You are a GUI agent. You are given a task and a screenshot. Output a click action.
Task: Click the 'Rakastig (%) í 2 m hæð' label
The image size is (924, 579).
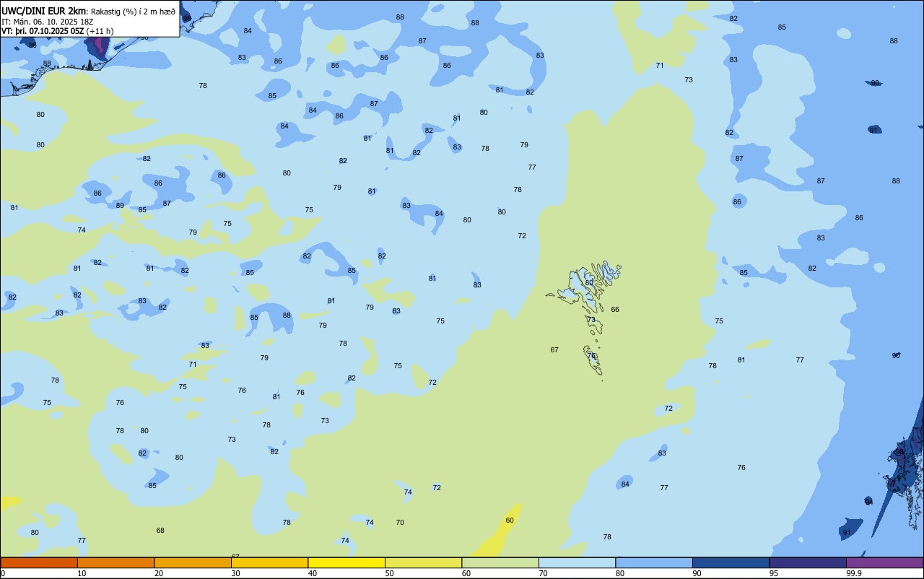133,11
